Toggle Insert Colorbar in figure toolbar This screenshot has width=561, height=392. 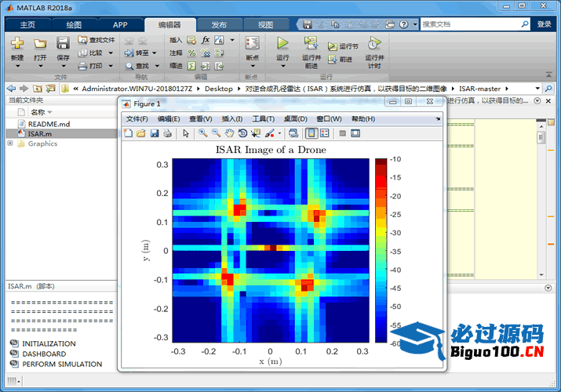point(311,133)
